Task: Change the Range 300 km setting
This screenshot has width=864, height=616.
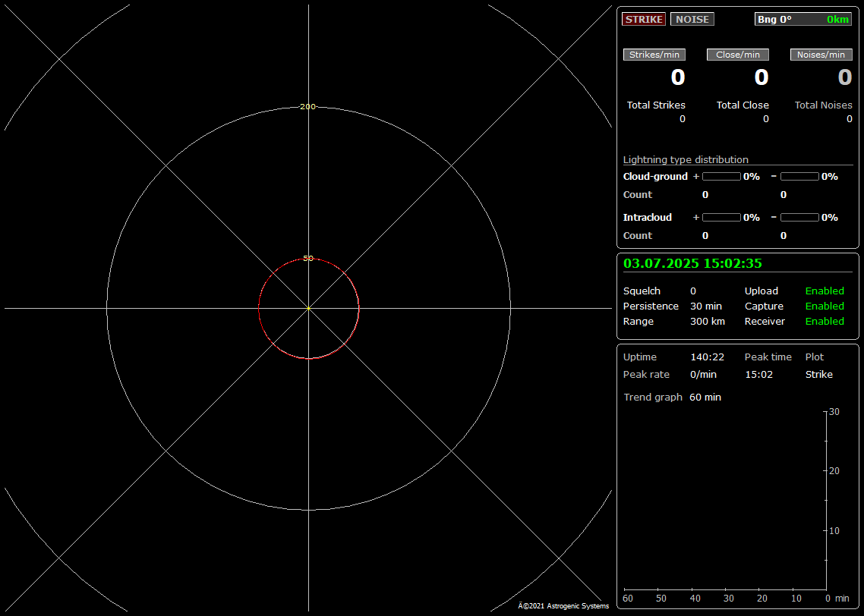Action: tap(707, 321)
